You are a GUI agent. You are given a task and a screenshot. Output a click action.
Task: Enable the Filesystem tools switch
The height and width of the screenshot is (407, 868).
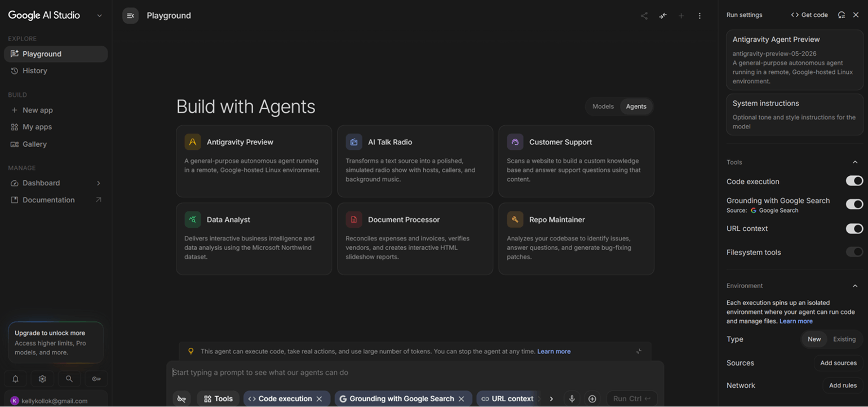pos(854,252)
